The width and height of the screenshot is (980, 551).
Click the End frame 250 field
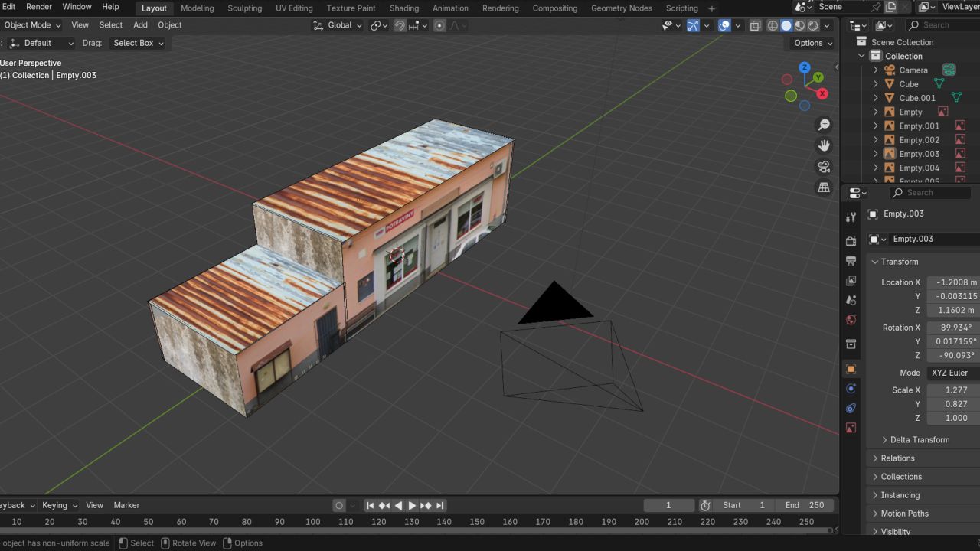coord(805,505)
